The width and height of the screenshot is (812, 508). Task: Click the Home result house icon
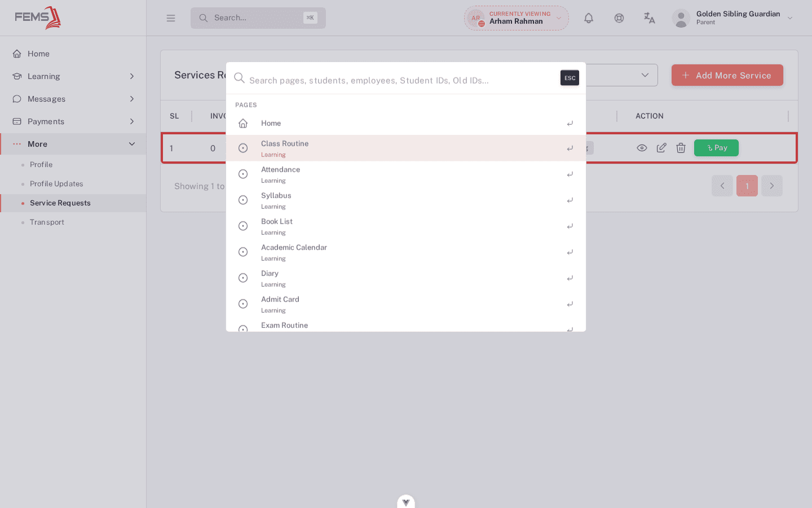(243, 123)
